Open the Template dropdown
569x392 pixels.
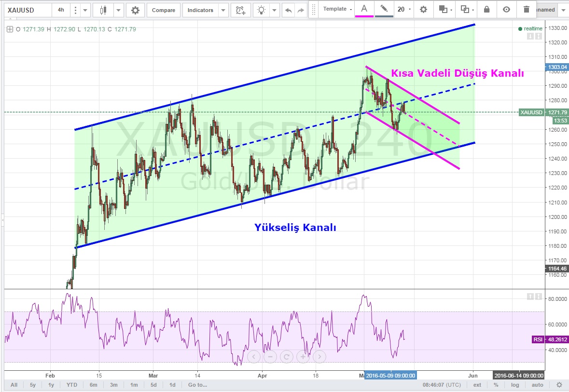[x=337, y=9]
